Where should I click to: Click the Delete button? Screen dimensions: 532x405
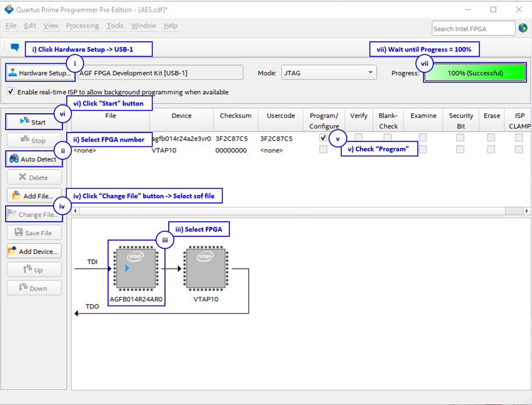pyautogui.click(x=34, y=177)
